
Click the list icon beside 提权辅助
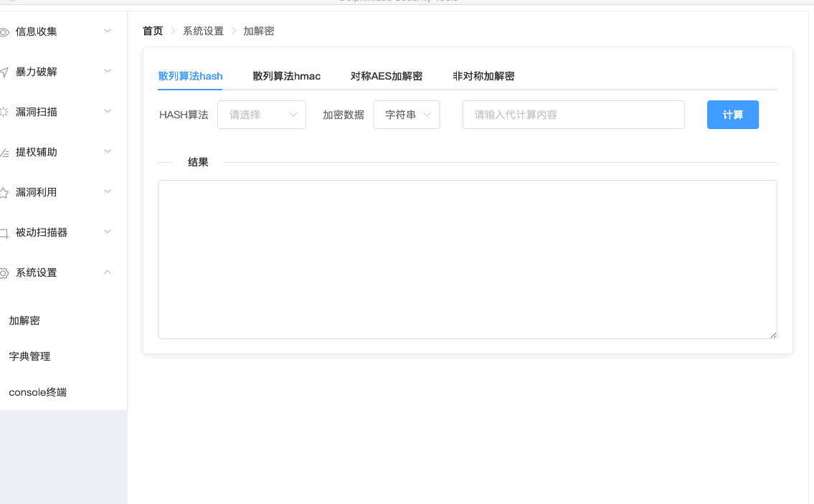(4, 152)
